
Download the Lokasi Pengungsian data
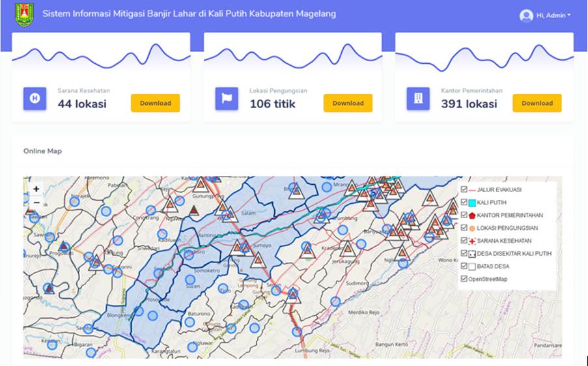pyautogui.click(x=348, y=103)
